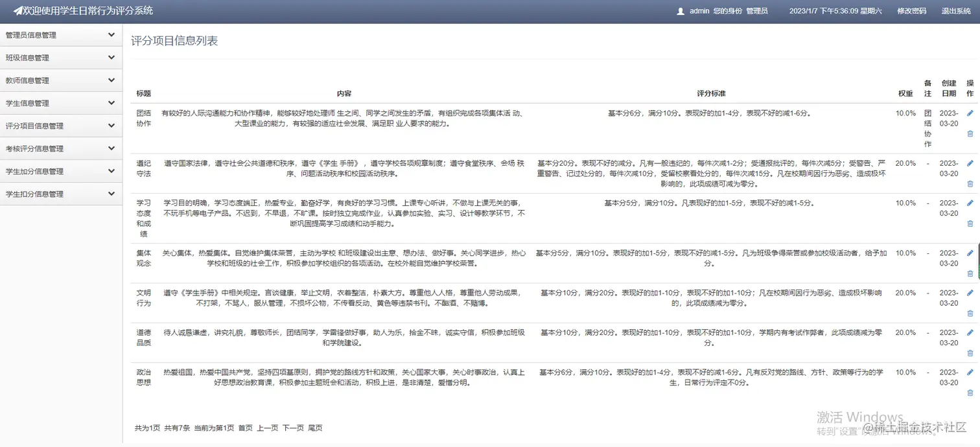Go to 下一页 in pagination
The height and width of the screenshot is (447, 980).
(x=293, y=428)
